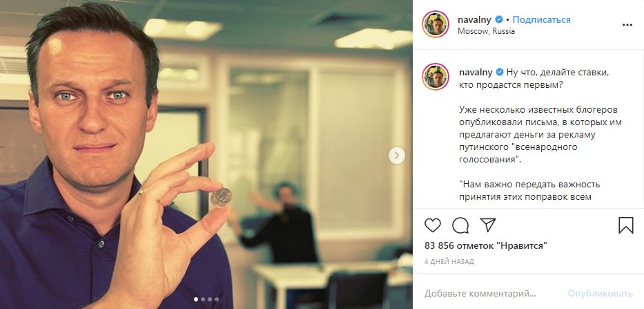
Task: Open the navalny username in the caption
Action: (476, 72)
